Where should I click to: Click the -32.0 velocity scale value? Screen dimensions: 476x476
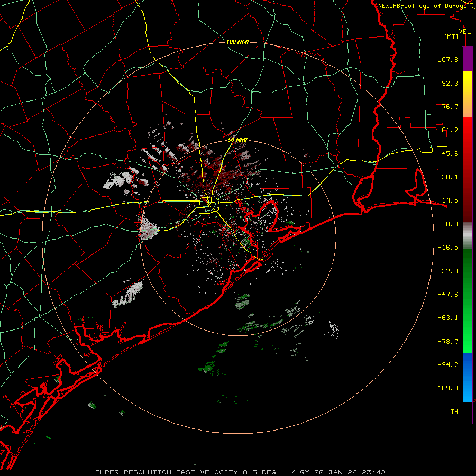click(x=448, y=271)
